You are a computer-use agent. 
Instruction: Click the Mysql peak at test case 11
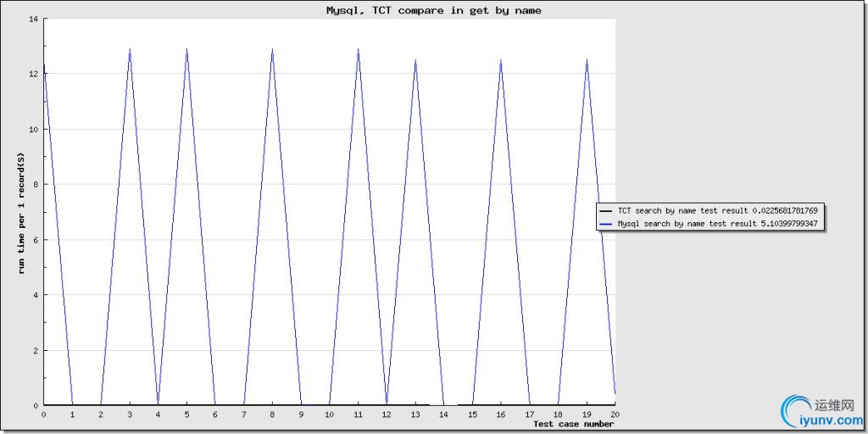coord(359,49)
